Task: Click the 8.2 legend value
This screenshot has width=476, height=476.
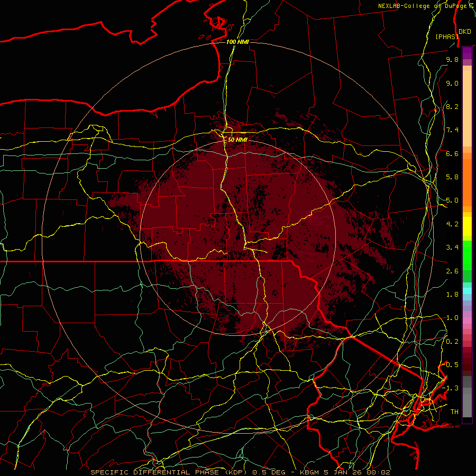Action: [452, 107]
